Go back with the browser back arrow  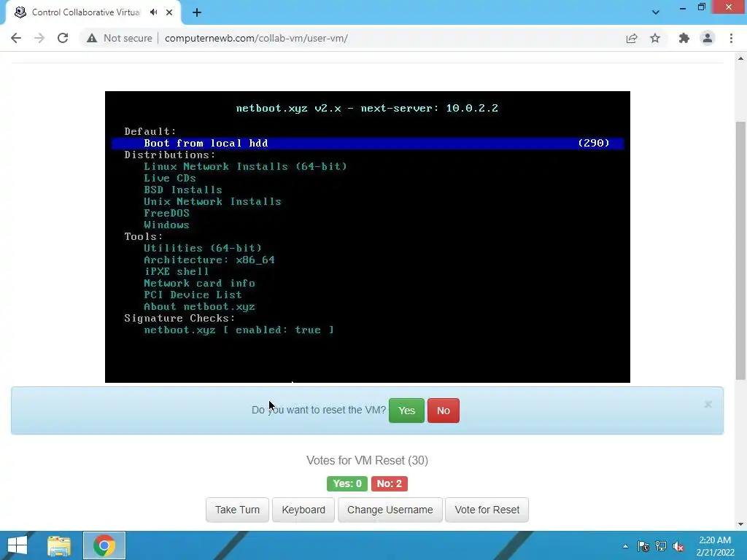(16, 38)
